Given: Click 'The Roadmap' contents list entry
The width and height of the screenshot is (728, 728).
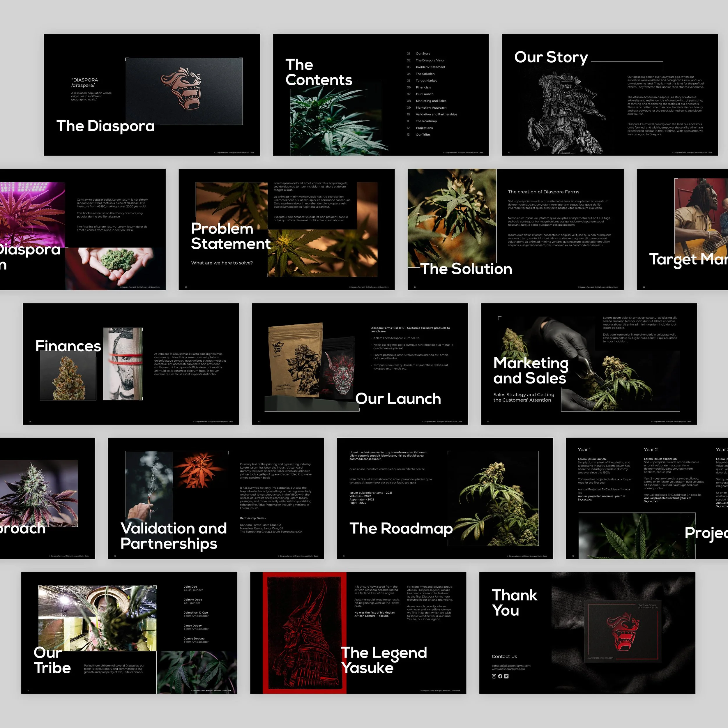Looking at the screenshot, I should click(426, 121).
